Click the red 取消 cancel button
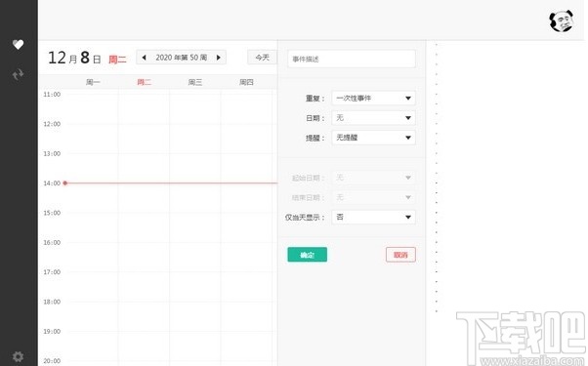Image resolution: width=588 pixels, height=366 pixels. 400,255
